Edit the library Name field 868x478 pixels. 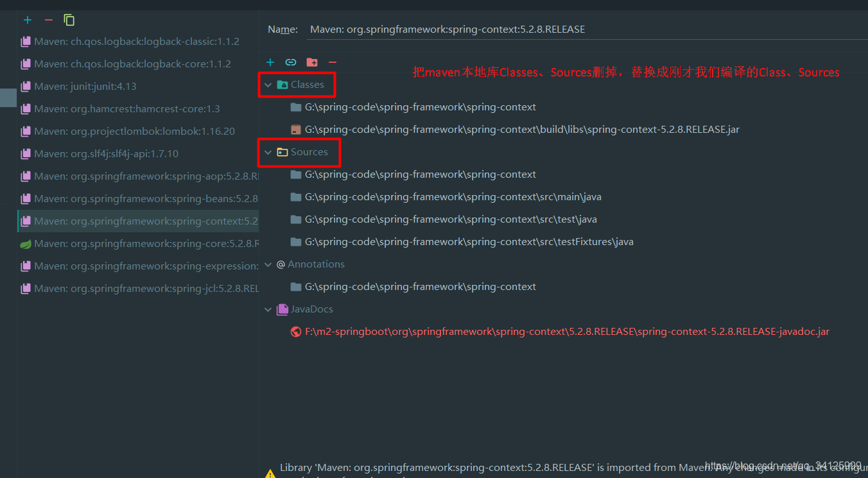(x=587, y=29)
